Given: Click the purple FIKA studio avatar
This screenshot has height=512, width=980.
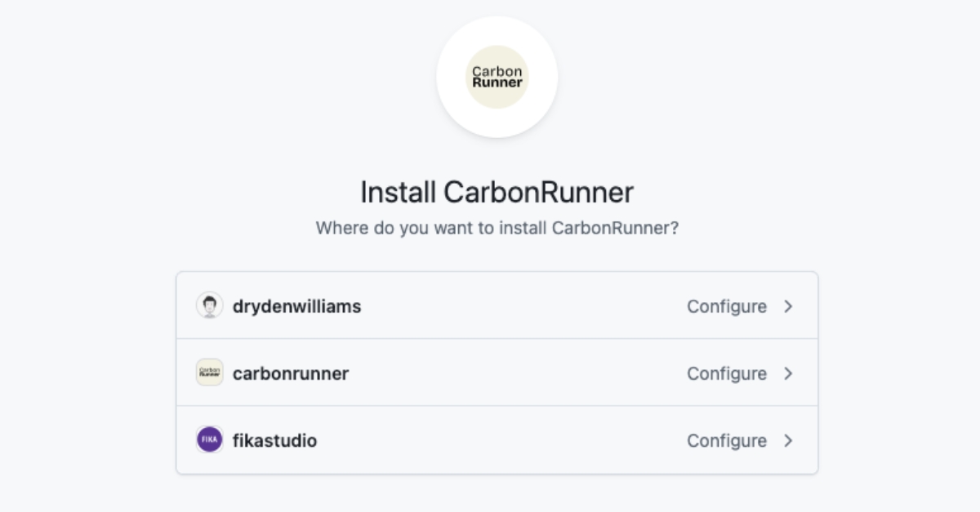Looking at the screenshot, I should 210,440.
